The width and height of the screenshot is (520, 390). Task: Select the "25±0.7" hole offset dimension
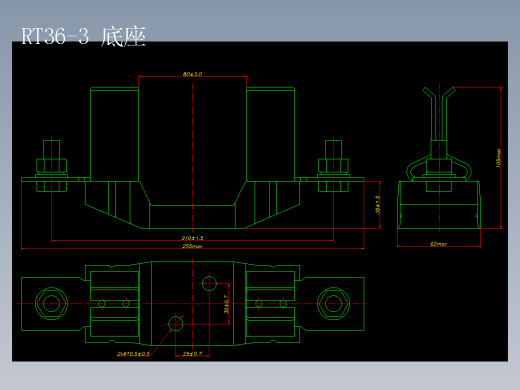[x=192, y=354]
